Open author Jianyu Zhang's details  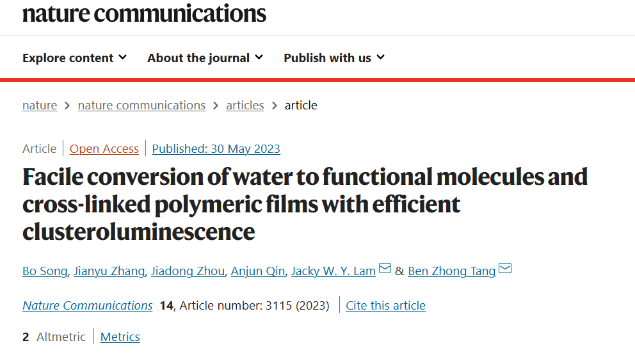[x=109, y=271]
